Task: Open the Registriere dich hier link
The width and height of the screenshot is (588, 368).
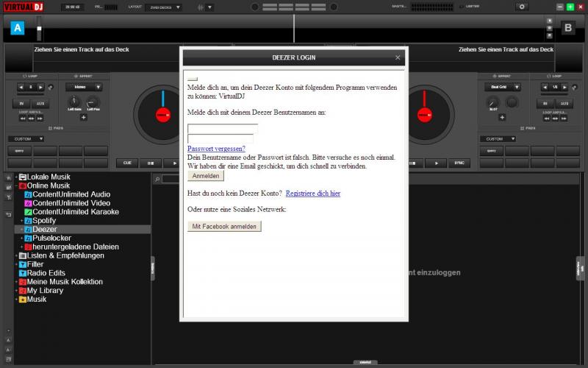Action: [313, 194]
